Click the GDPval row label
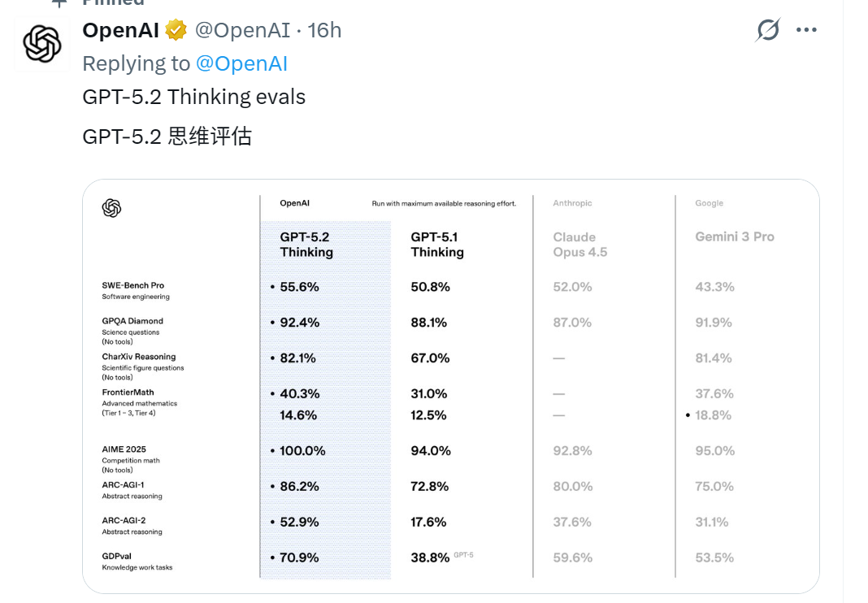The width and height of the screenshot is (868, 603). tap(119, 557)
